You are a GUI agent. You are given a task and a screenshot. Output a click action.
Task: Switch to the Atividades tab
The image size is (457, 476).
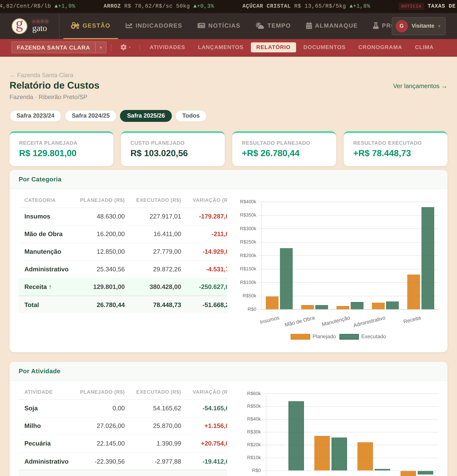click(167, 47)
